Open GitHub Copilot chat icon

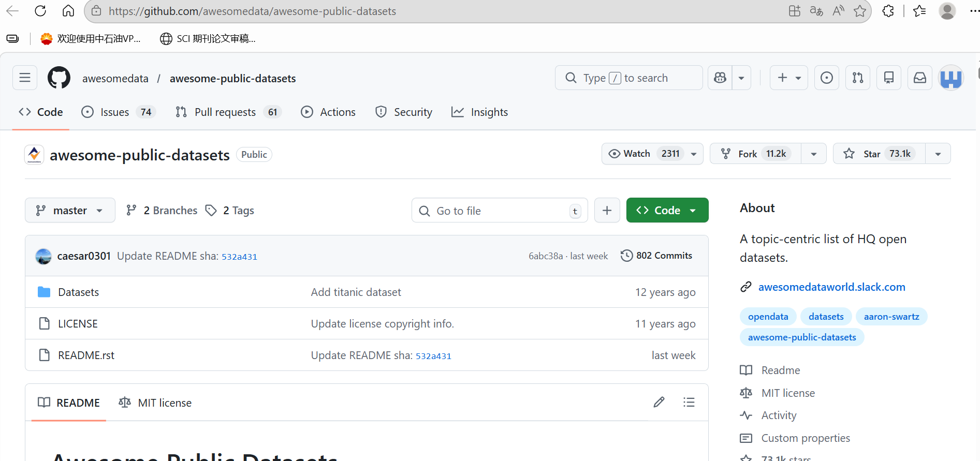[720, 78]
